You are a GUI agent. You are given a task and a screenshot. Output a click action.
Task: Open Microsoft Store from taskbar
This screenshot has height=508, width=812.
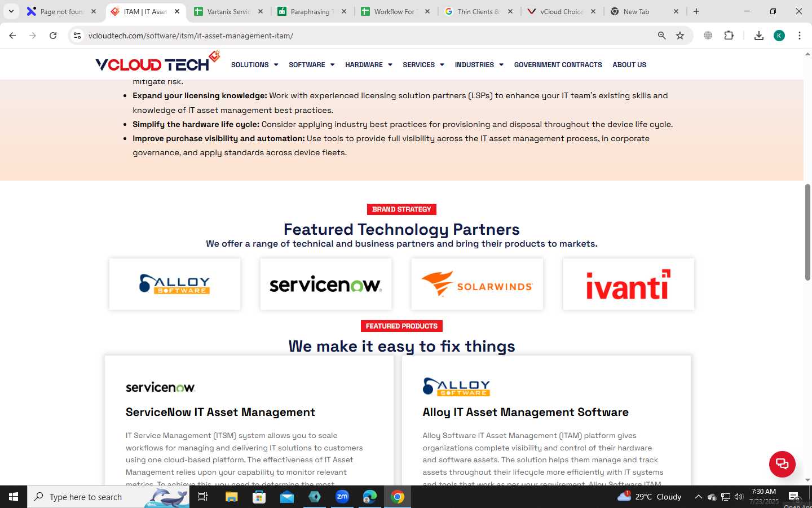[x=259, y=497]
